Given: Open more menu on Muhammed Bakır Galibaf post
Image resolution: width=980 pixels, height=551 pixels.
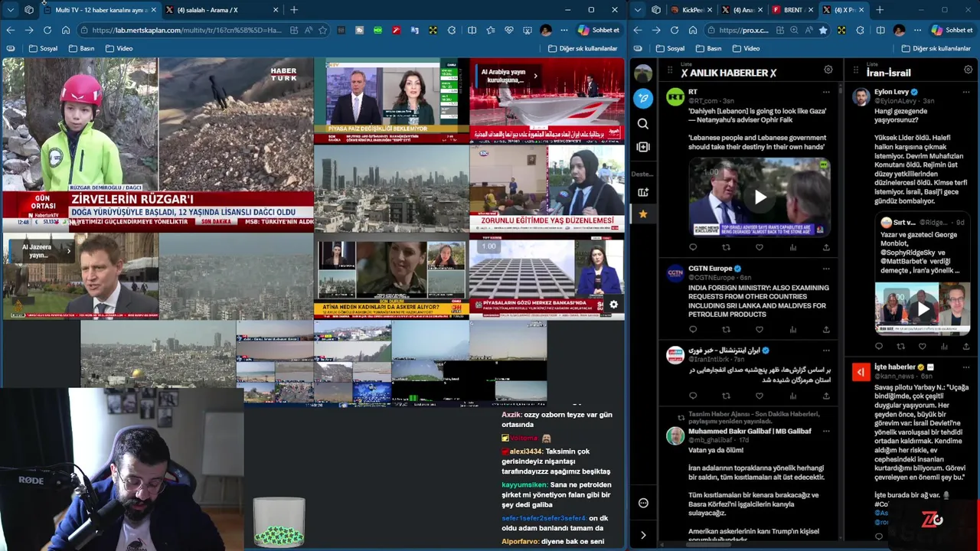Looking at the screenshot, I should (x=826, y=431).
